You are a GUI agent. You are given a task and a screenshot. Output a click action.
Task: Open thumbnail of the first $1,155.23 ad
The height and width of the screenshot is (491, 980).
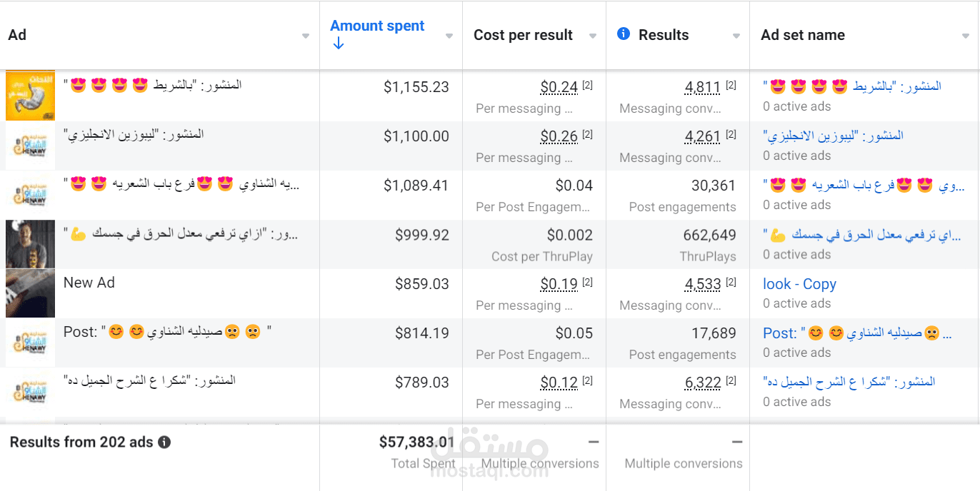coord(30,96)
